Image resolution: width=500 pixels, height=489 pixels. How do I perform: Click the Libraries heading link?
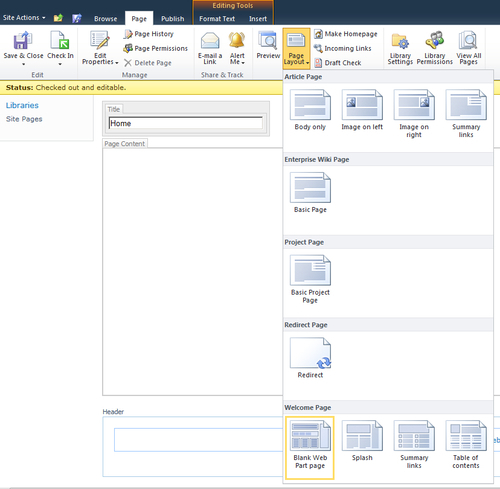click(22, 105)
